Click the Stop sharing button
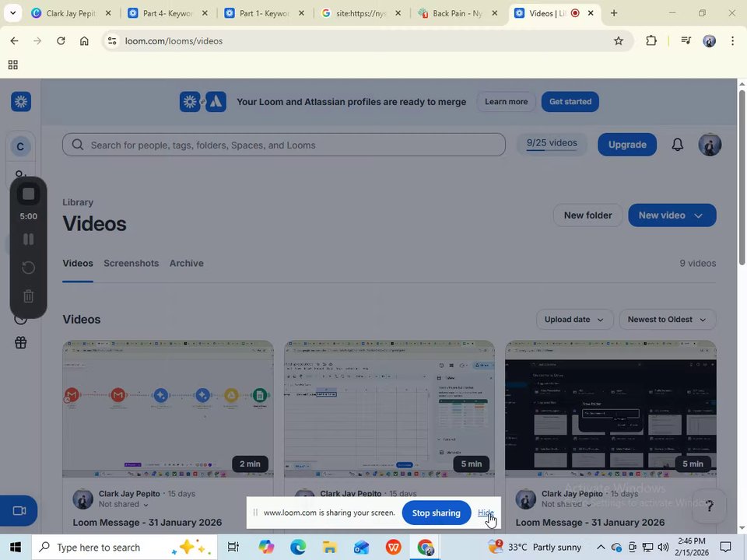Viewport: 747px width, 560px height. pos(436,513)
